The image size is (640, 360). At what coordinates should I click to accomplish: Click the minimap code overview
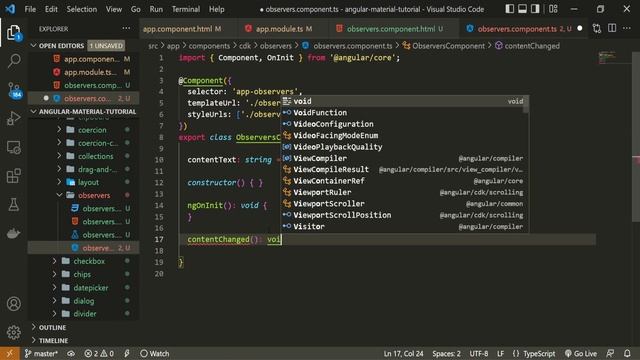[608, 57]
